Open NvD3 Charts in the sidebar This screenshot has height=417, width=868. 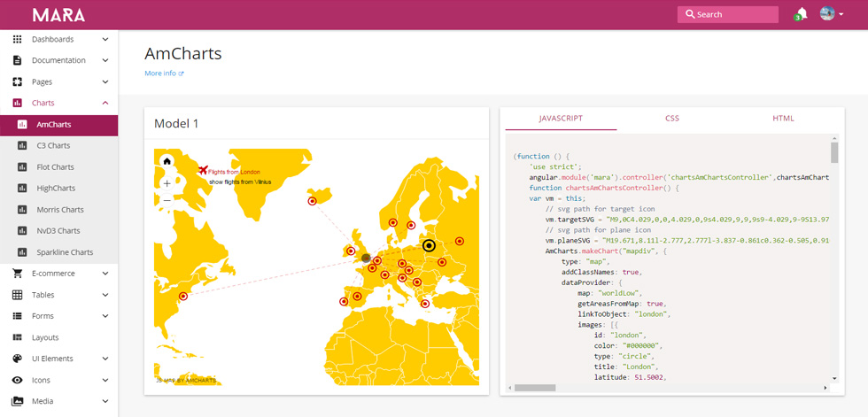pyautogui.click(x=58, y=230)
